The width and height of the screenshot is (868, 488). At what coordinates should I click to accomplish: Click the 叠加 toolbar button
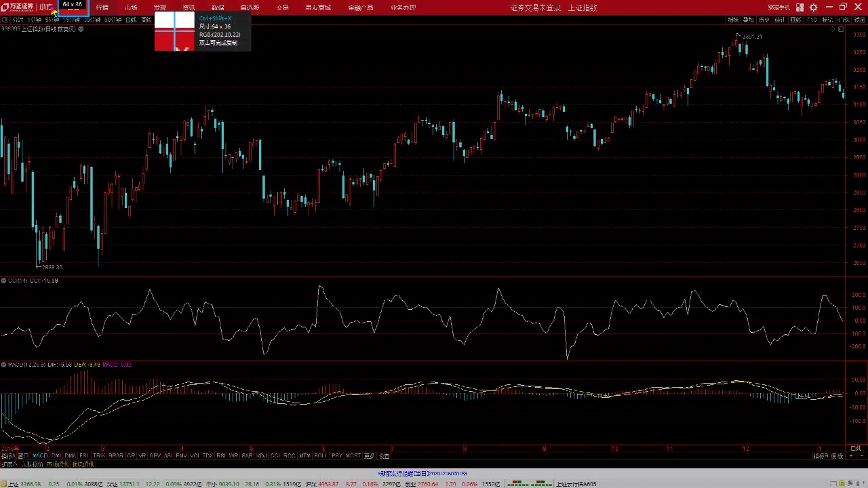point(748,20)
